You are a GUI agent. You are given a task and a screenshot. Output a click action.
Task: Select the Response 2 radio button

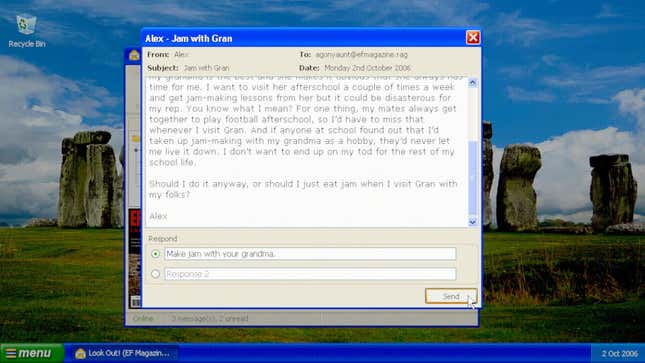click(x=155, y=274)
